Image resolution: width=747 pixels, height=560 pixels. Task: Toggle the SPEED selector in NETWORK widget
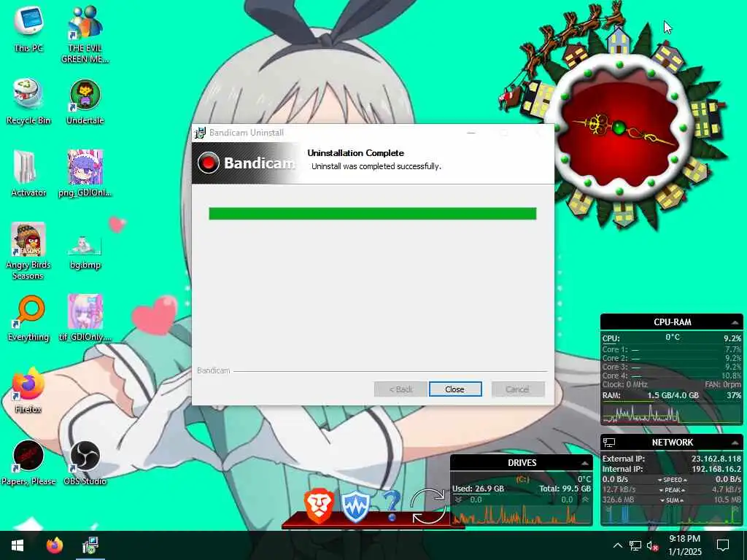click(672, 480)
